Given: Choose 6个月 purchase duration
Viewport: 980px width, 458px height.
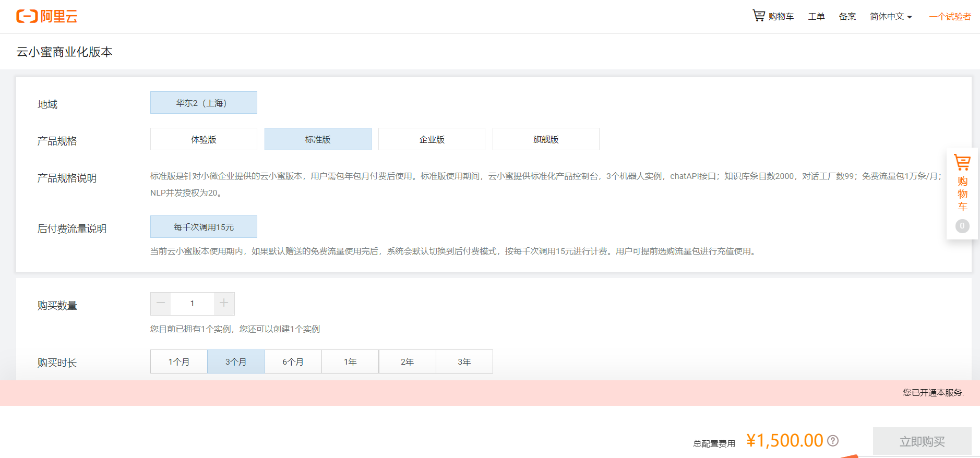Looking at the screenshot, I should click(293, 361).
